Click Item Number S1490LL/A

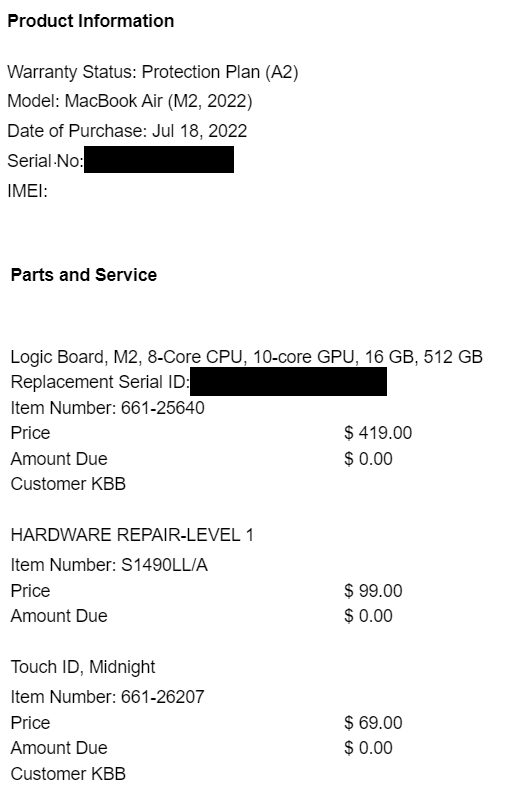coord(109,565)
